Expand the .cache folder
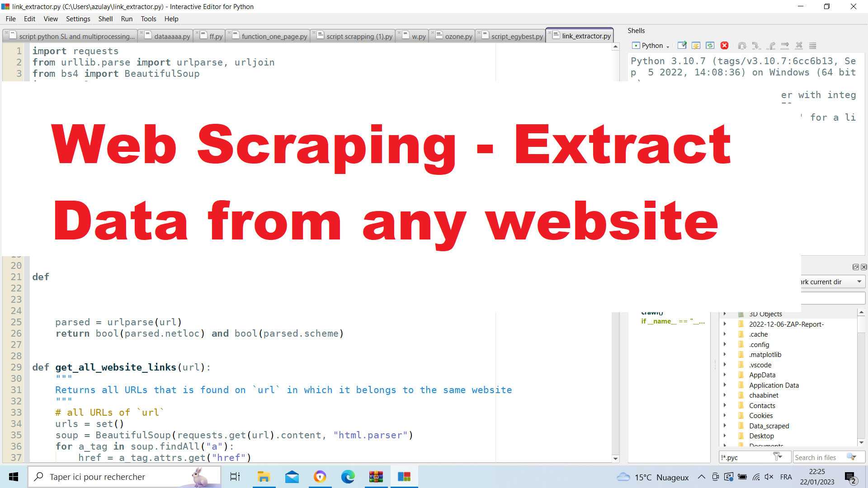This screenshot has height=488, width=868. (x=725, y=334)
